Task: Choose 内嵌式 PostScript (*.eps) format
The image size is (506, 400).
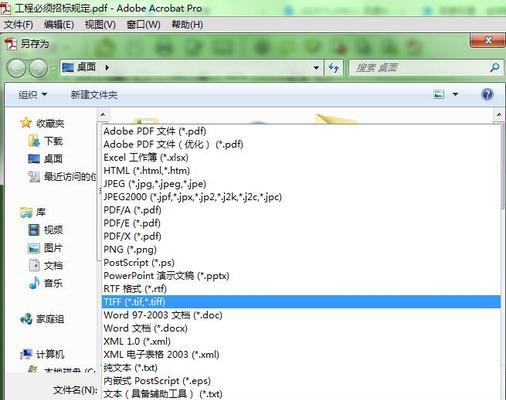Action: (x=301, y=381)
